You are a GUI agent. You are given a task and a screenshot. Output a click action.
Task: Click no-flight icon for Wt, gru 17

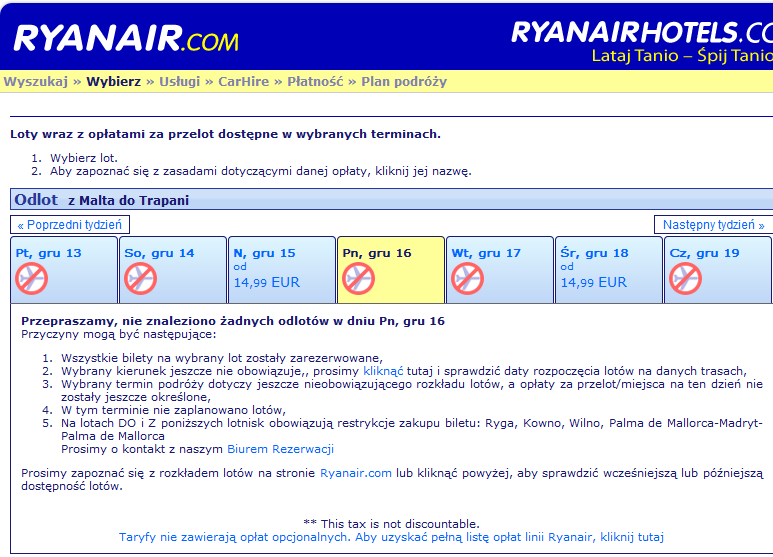pyautogui.click(x=467, y=278)
